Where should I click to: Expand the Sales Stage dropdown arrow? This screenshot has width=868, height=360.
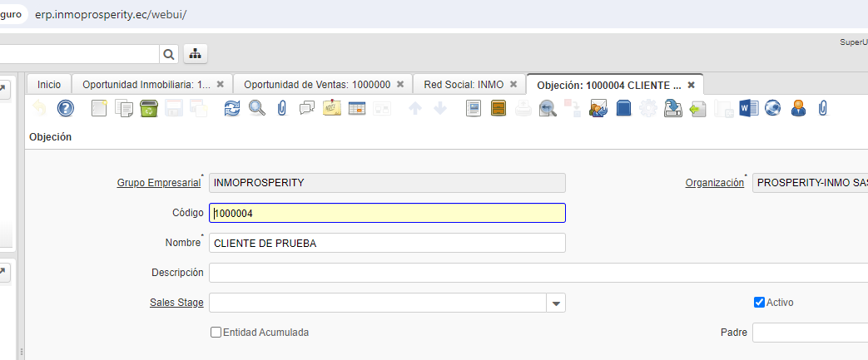point(556,303)
